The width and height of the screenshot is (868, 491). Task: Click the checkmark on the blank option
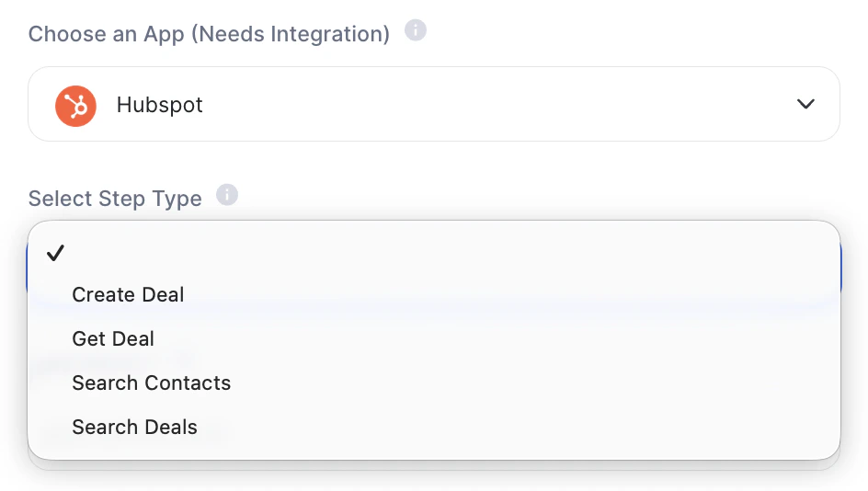click(x=55, y=254)
